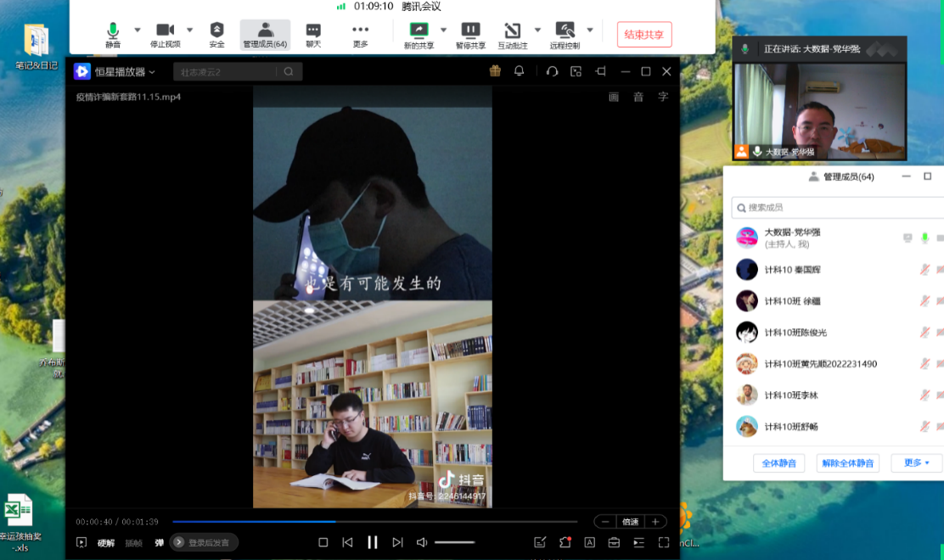
Task: Pause screen sharing with 暂停共享
Action: pos(470,35)
